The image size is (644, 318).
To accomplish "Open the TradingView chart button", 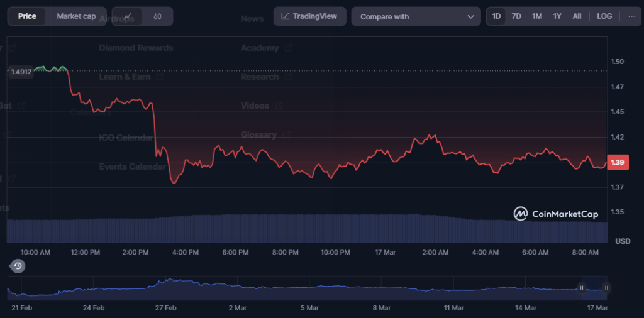I will (309, 16).
